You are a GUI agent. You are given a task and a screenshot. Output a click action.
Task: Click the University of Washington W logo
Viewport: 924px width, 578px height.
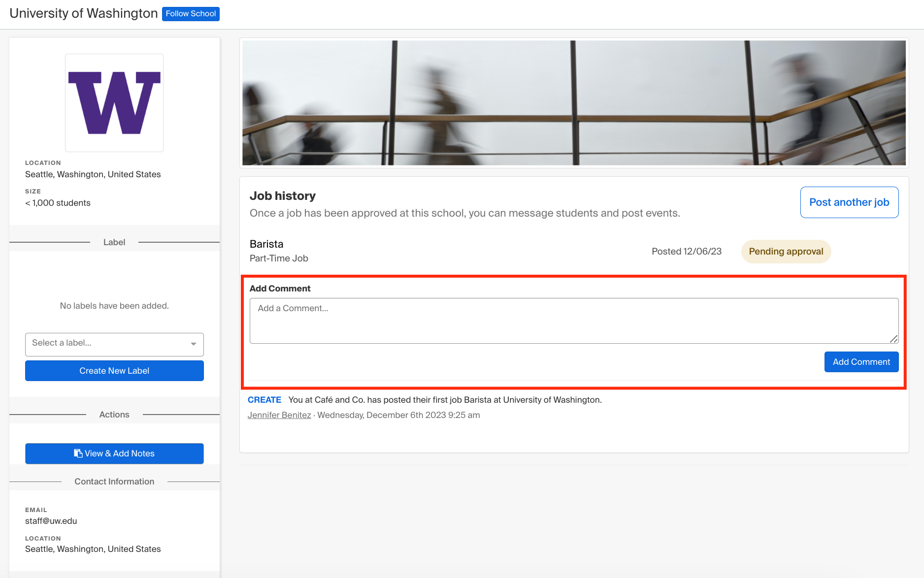(x=114, y=103)
